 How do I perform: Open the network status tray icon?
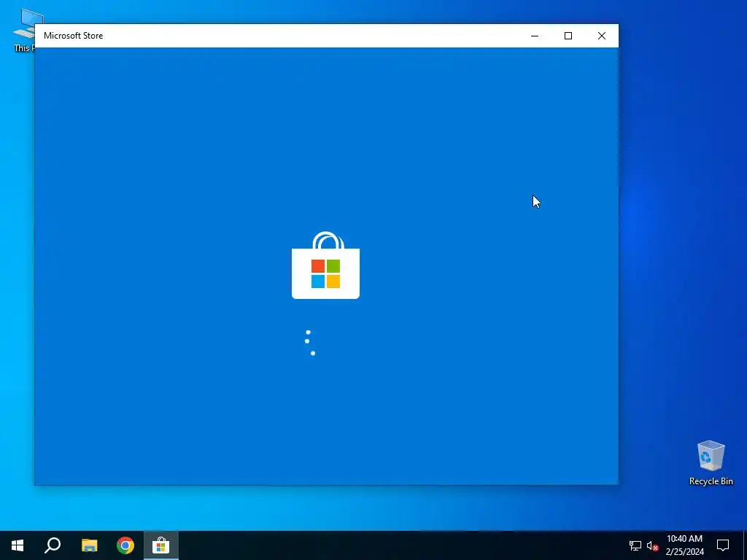(x=635, y=545)
